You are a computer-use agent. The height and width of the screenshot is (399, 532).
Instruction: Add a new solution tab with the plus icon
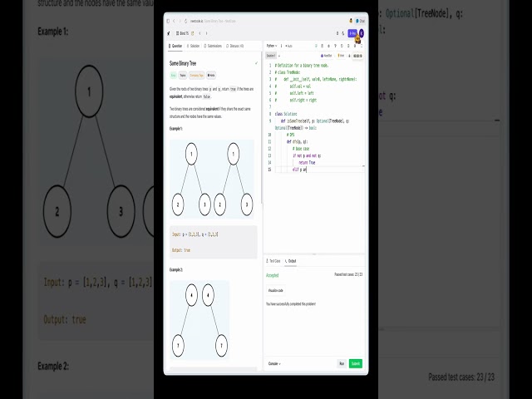(x=279, y=56)
